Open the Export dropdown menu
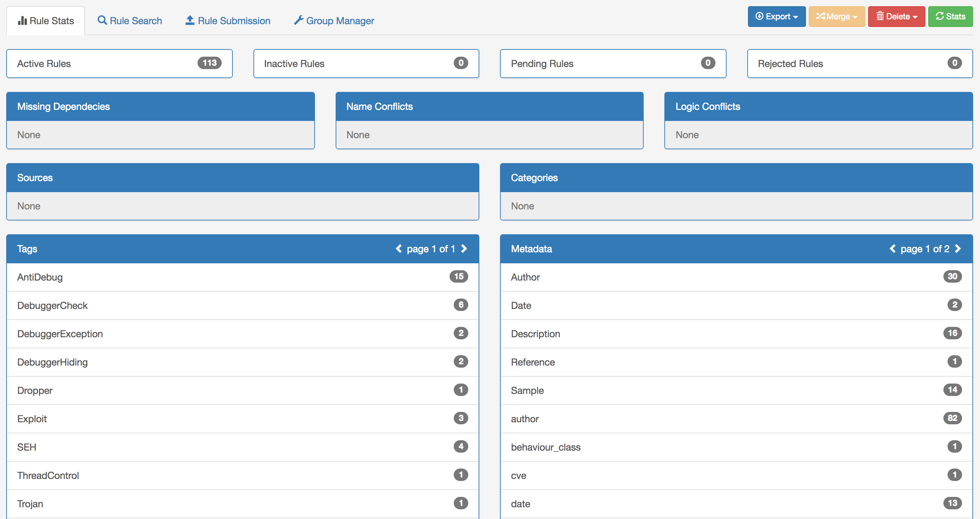Screen dimensions: 980x519 click(777, 16)
